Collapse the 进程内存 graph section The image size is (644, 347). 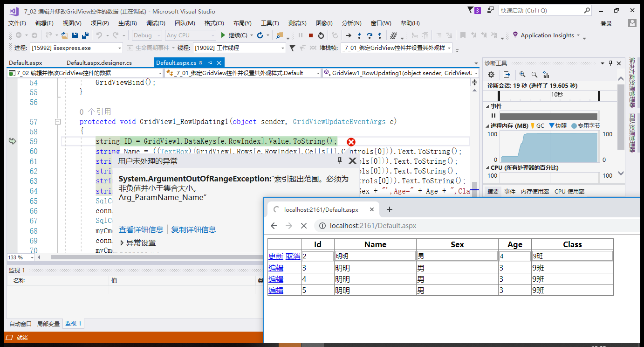487,126
